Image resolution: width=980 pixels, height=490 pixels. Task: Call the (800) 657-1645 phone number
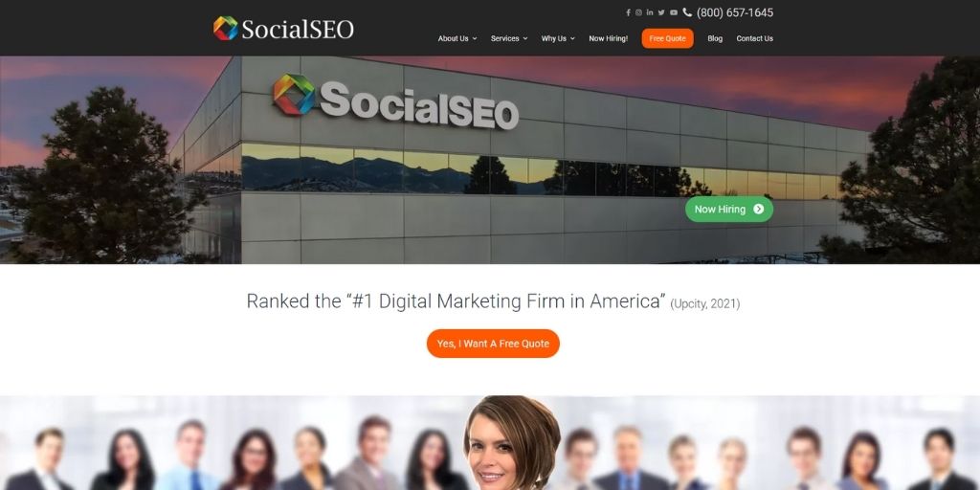coord(735,12)
